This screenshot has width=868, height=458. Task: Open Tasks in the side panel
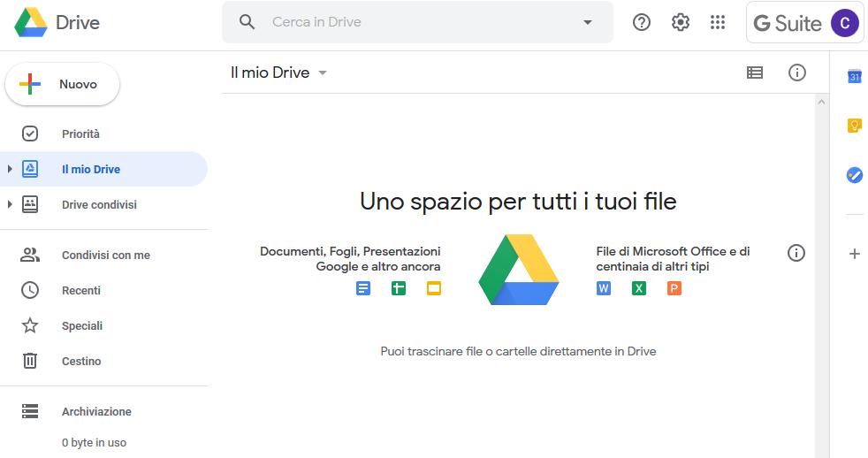[854, 175]
